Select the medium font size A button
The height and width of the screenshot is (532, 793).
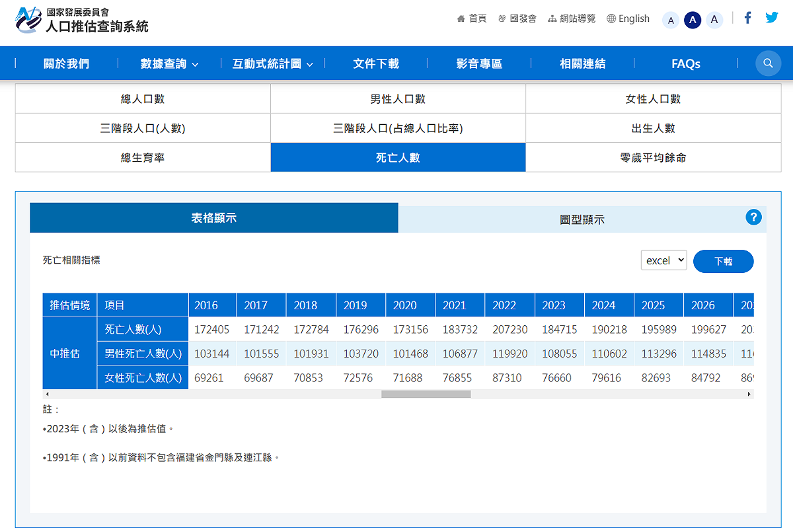tap(693, 20)
